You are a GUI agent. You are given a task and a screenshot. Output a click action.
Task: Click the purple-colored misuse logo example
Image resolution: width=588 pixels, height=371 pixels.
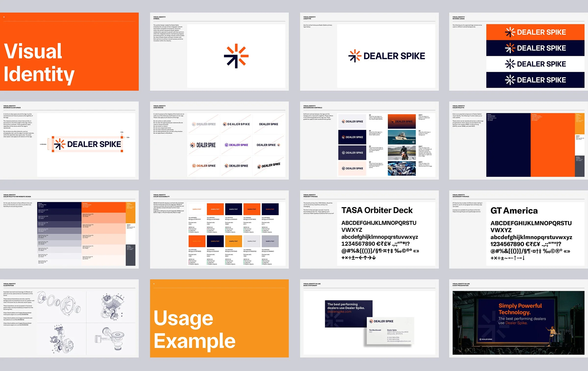click(x=236, y=145)
